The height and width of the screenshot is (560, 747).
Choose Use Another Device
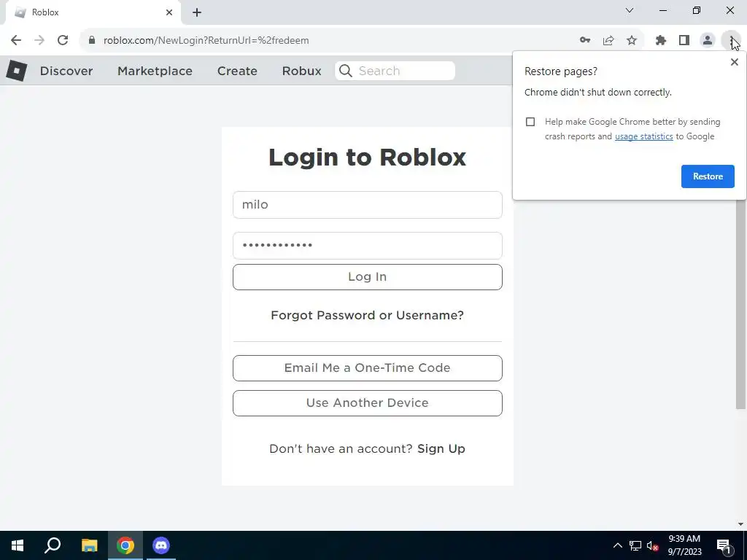point(368,402)
